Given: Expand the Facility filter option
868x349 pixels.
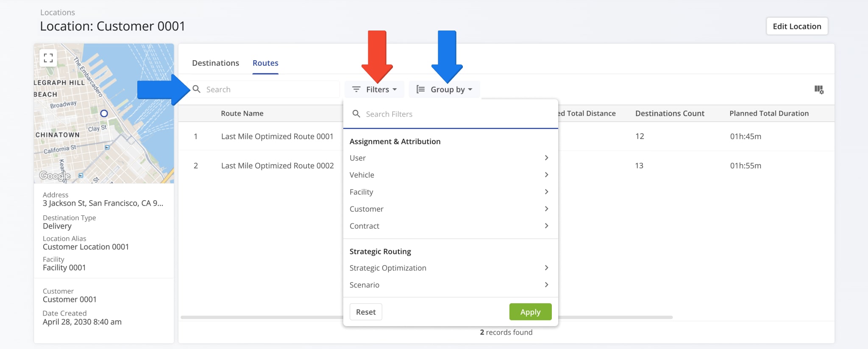Looking at the screenshot, I should point(450,192).
